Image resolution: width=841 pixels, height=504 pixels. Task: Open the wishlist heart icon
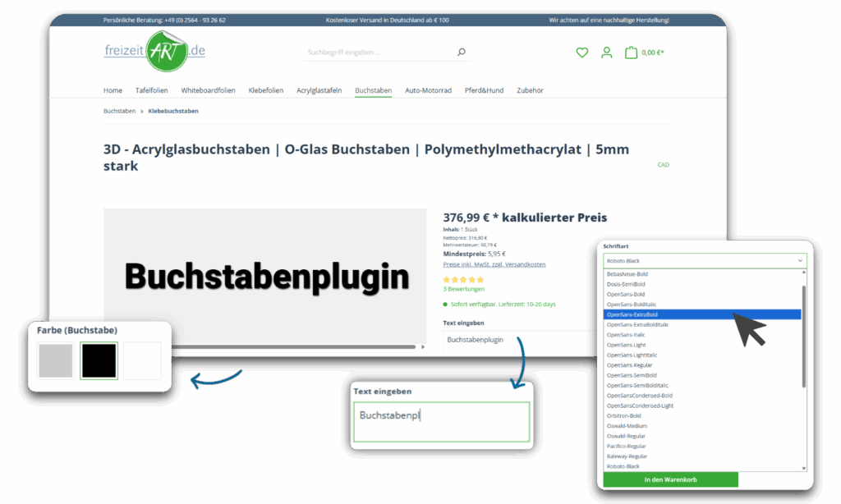pos(581,52)
